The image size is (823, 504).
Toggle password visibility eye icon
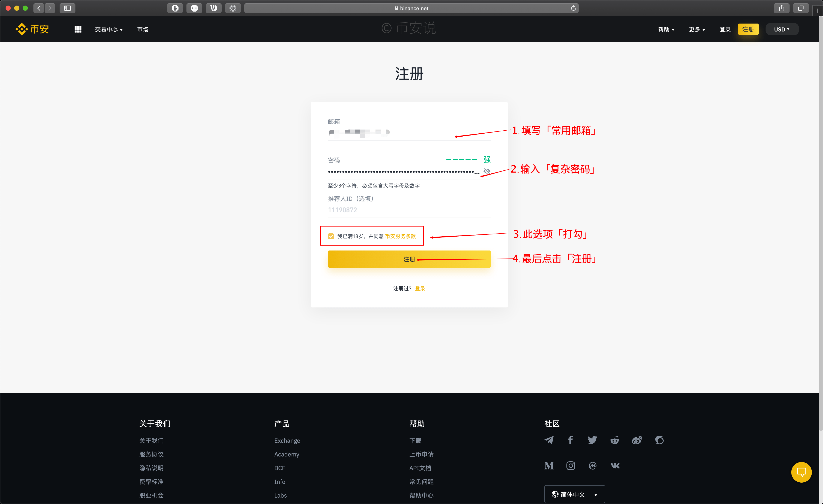[487, 171]
